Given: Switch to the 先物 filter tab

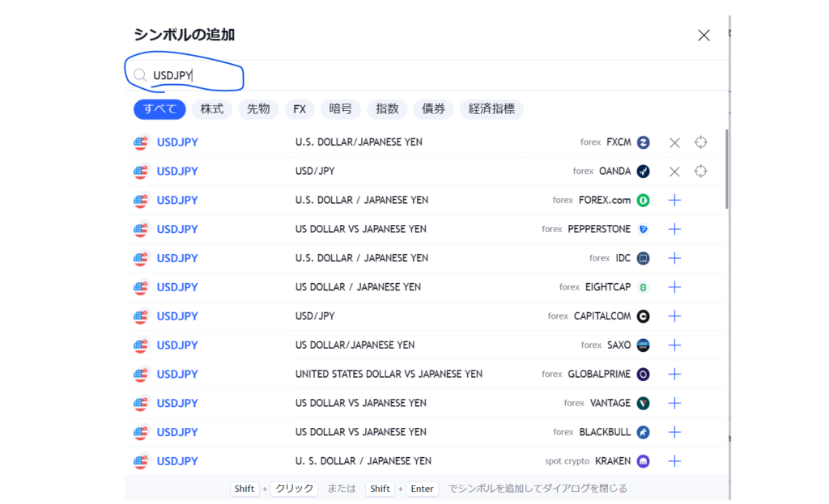Looking at the screenshot, I should (258, 109).
